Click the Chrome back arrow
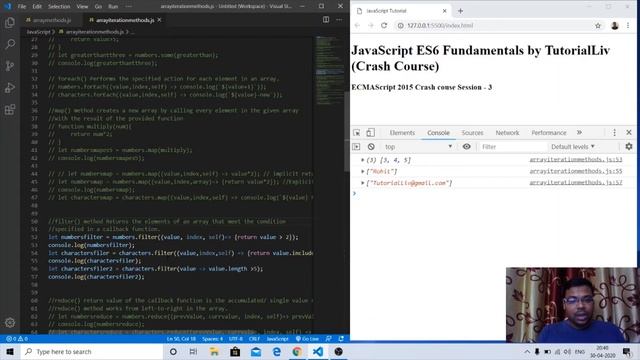640x360 pixels. (358, 25)
